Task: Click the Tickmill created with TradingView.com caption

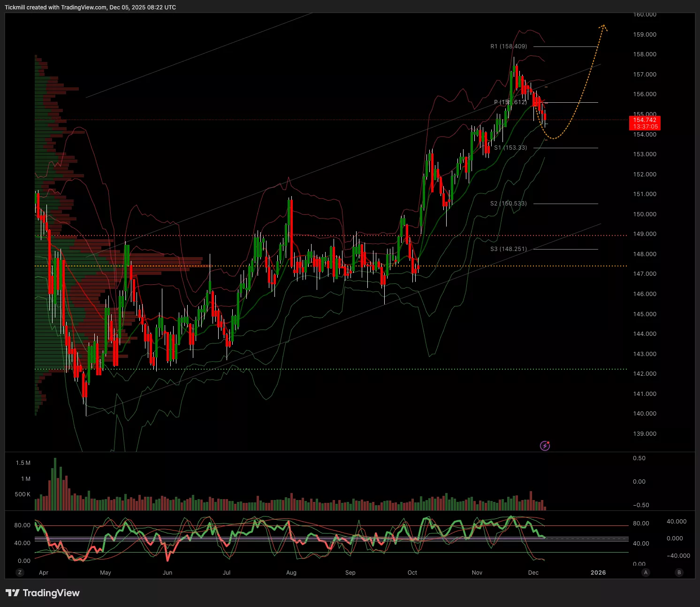Action: tap(90, 8)
